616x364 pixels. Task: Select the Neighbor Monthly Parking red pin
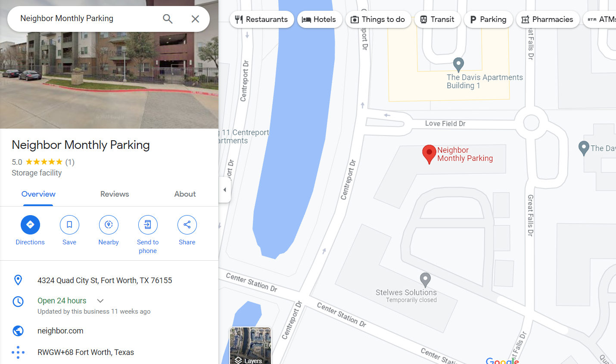[429, 154]
